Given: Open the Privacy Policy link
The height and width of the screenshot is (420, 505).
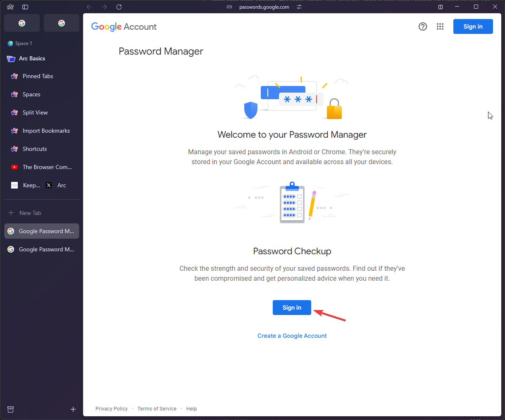Looking at the screenshot, I should point(112,409).
